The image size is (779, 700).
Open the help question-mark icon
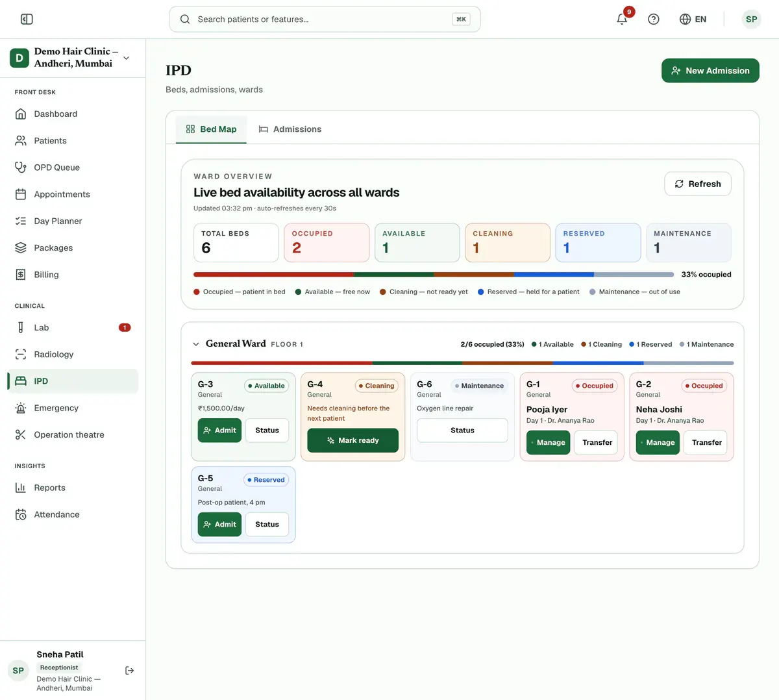654,19
